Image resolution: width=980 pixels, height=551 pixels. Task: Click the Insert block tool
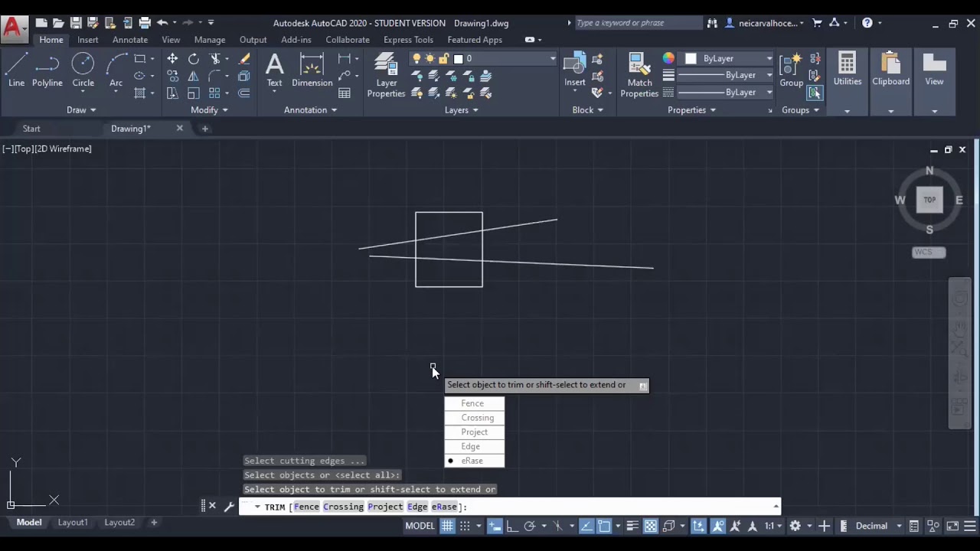point(575,70)
